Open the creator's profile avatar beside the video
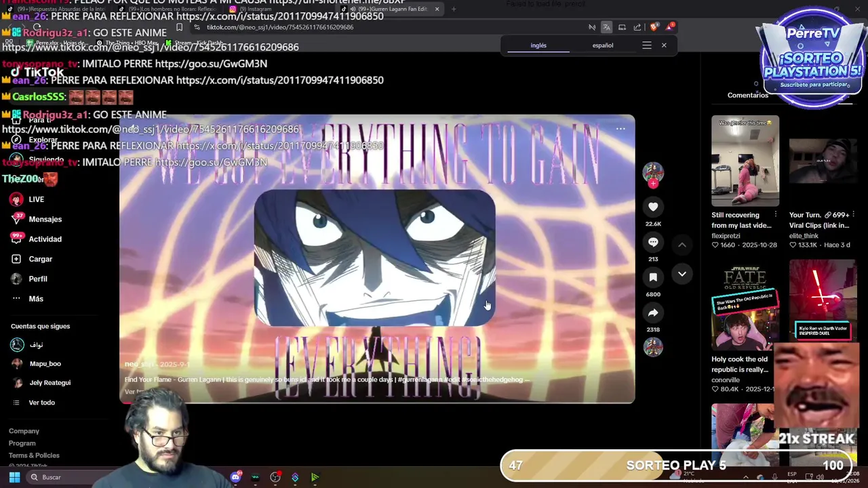This screenshot has height=488, width=868. [x=653, y=171]
